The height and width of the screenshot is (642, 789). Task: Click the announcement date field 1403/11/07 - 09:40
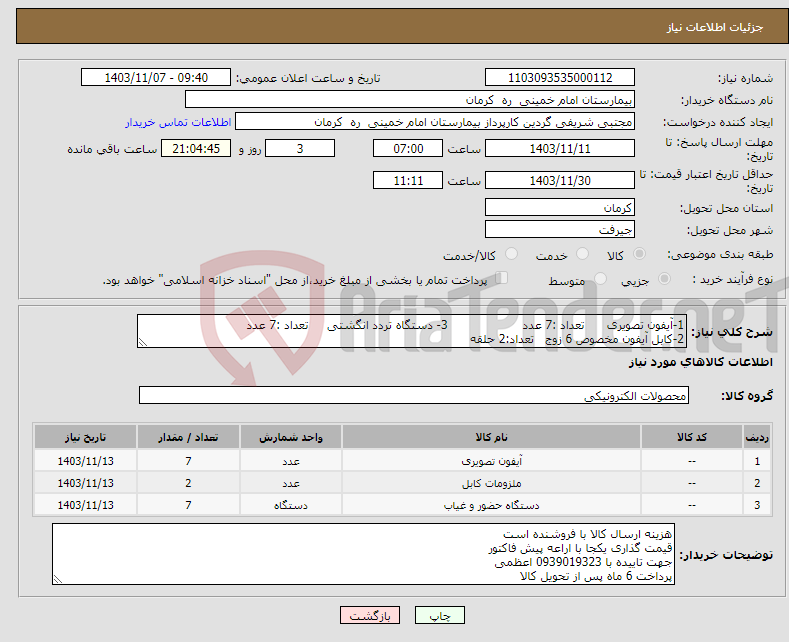[x=155, y=77]
